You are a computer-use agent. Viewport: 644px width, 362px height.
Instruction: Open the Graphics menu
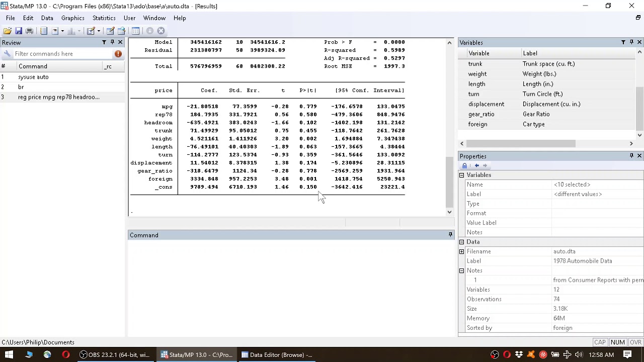(73, 18)
